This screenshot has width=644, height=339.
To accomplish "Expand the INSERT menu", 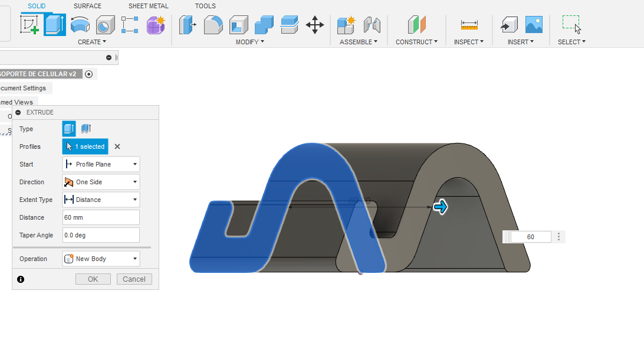I will [x=520, y=42].
